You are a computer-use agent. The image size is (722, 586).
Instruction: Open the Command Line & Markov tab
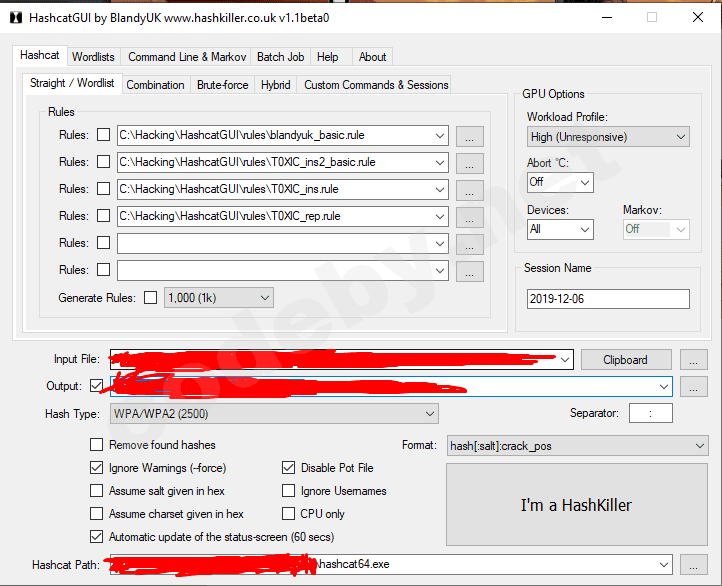pyautogui.click(x=187, y=57)
